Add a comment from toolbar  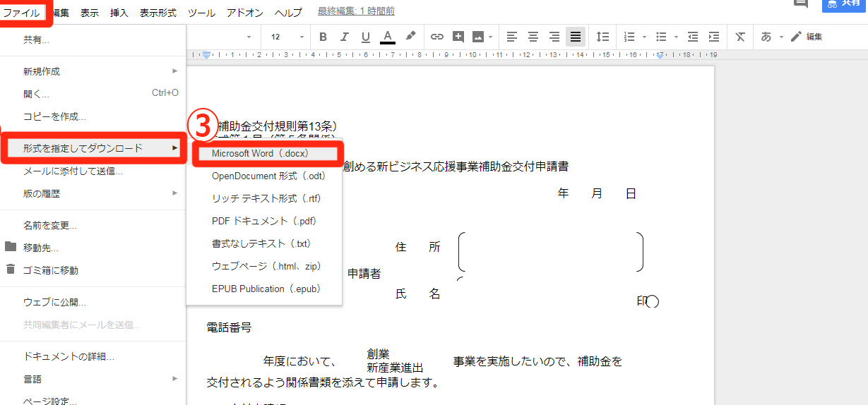[x=458, y=37]
